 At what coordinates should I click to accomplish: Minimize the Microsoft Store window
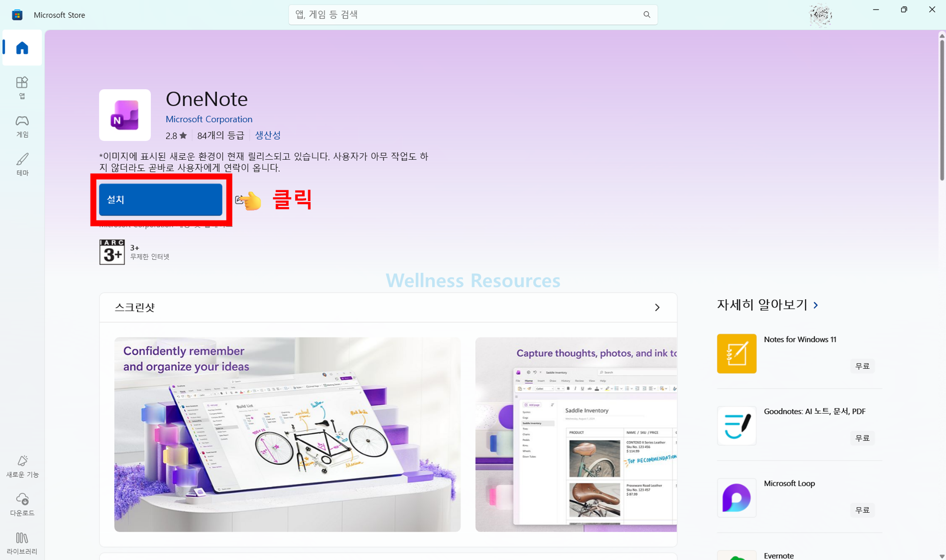(876, 9)
